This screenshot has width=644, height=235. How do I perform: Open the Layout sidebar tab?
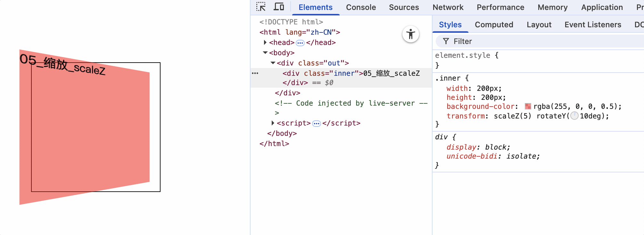(x=539, y=25)
